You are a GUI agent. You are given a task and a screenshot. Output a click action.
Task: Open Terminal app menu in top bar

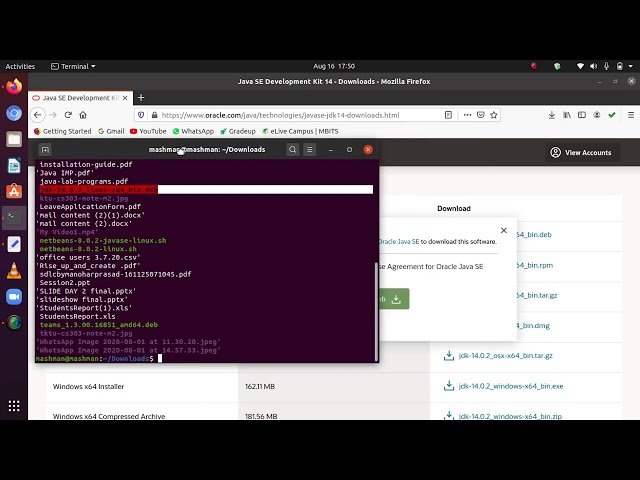coord(73,66)
